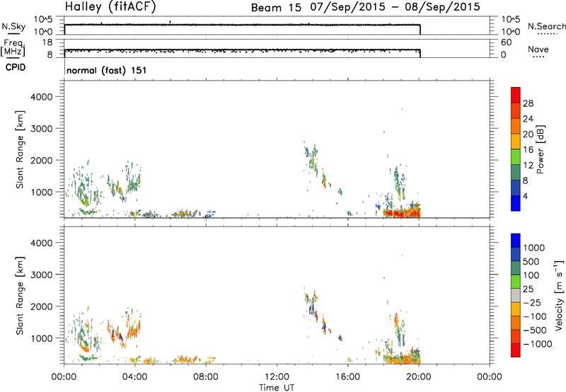Image resolution: width=566 pixels, height=392 pixels.
Task: Click the gray segment of the Velocity color bar
Action: pos(516,296)
